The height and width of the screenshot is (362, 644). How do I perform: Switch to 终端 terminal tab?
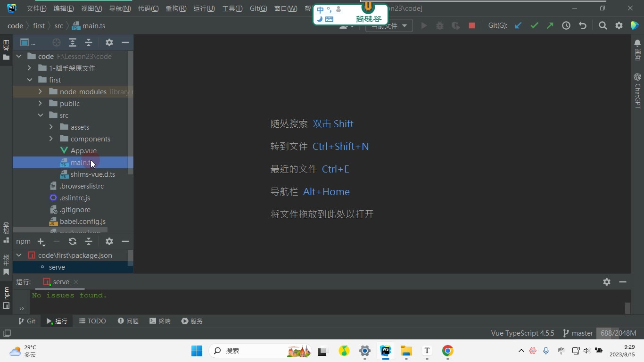click(160, 321)
